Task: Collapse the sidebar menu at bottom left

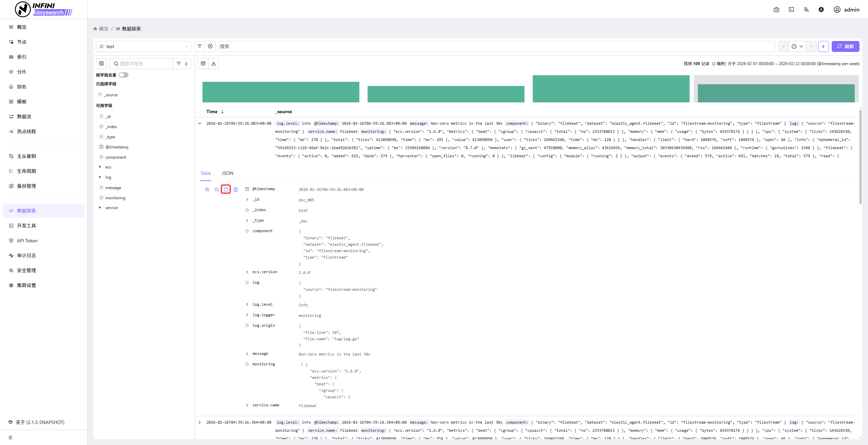Action: point(11,438)
